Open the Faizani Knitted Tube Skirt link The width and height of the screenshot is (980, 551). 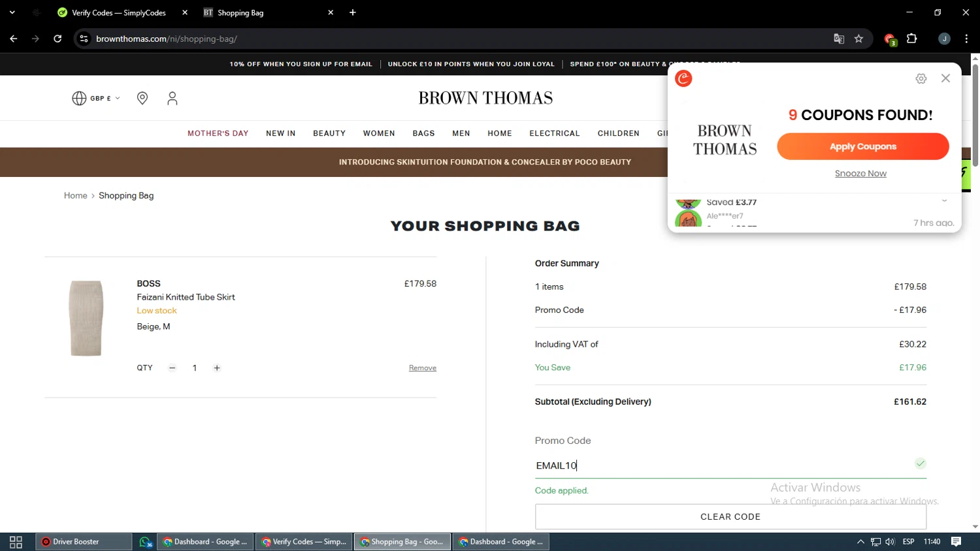coord(186,297)
